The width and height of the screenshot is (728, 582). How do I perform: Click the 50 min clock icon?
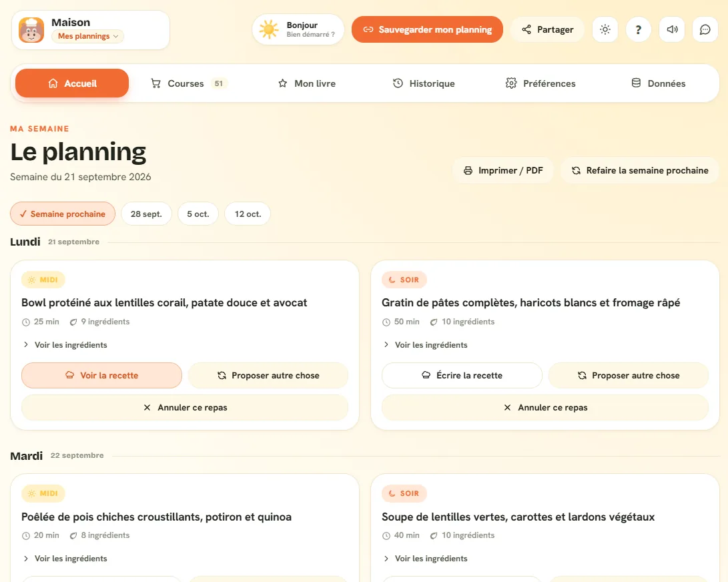pyautogui.click(x=386, y=322)
